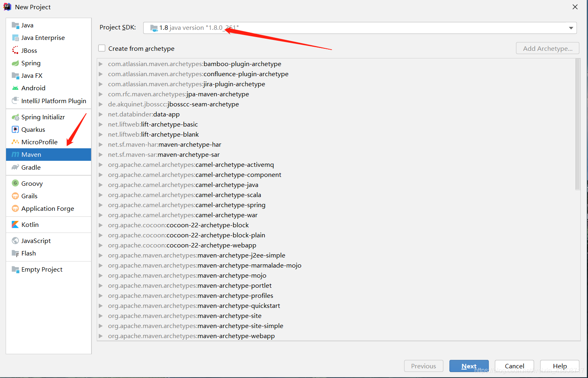
Task: Expand the camel-archetype-spring node
Action: pyautogui.click(x=101, y=205)
